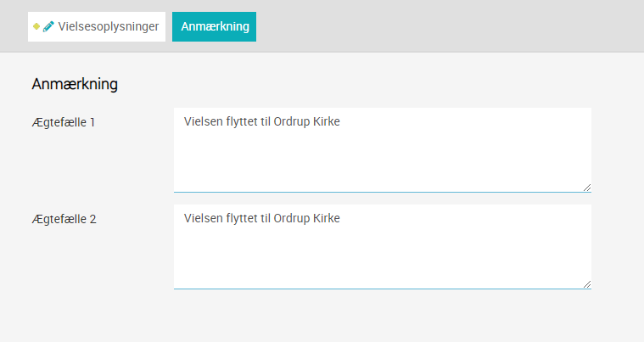Screen dimensions: 644x342
Task: Open the Vielsesoplysninger tab
Action: point(97,26)
